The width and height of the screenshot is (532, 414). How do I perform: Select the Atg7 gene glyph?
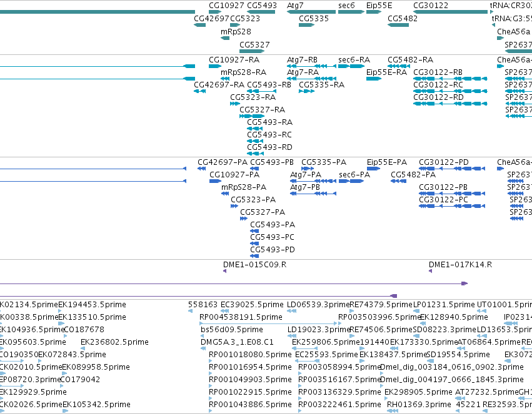point(311,12)
